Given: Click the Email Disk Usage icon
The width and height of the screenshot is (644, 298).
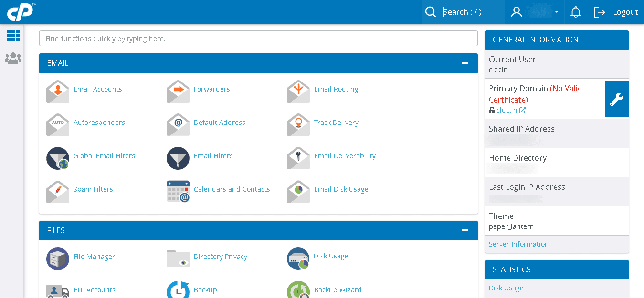Looking at the screenshot, I should (298, 191).
